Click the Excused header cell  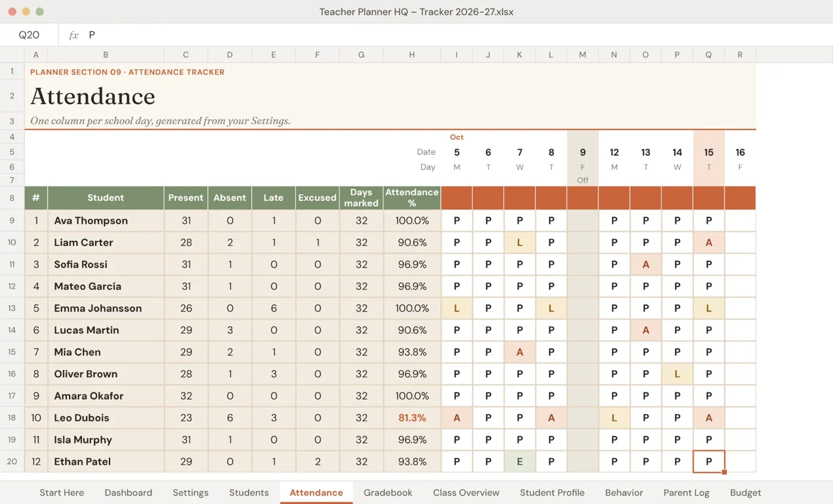point(317,198)
